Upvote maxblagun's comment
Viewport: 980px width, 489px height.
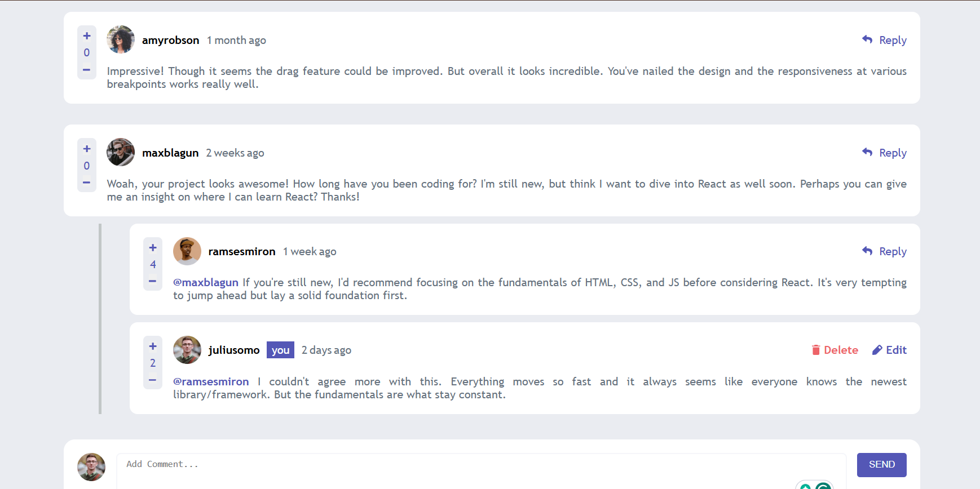pos(87,149)
